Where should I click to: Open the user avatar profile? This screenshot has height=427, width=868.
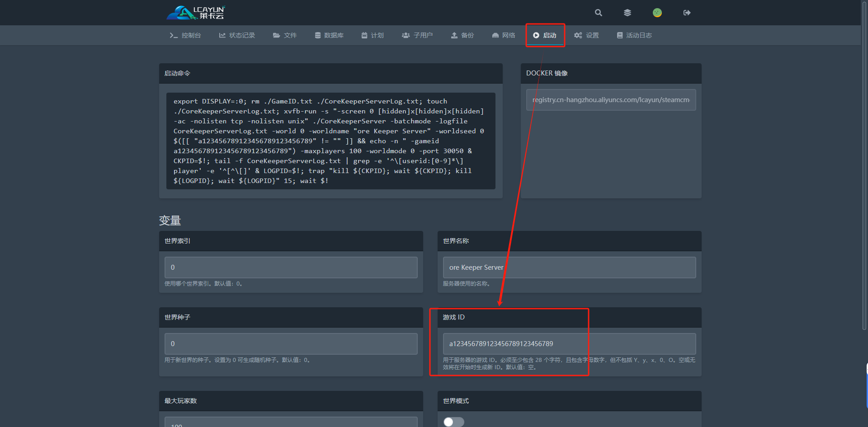(x=657, y=13)
